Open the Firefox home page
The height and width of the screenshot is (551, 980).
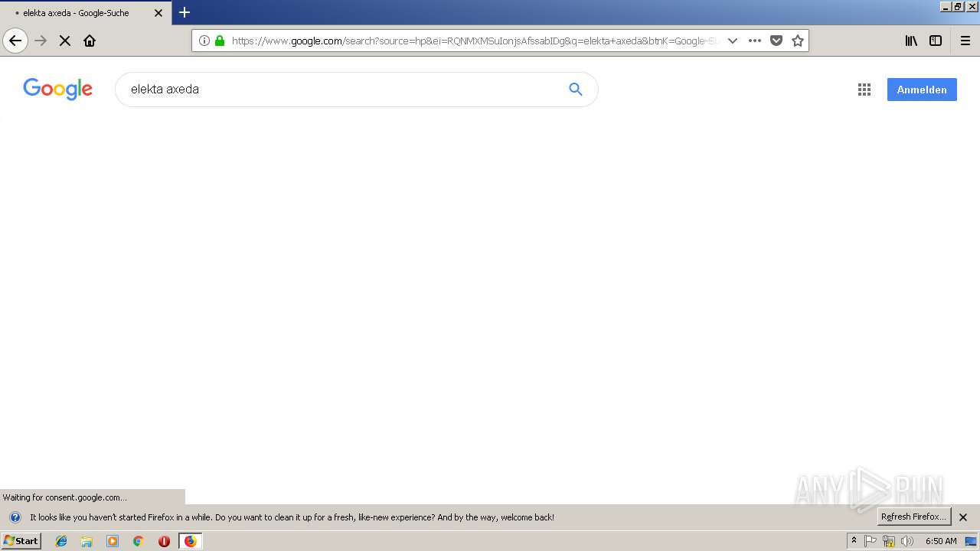click(90, 41)
